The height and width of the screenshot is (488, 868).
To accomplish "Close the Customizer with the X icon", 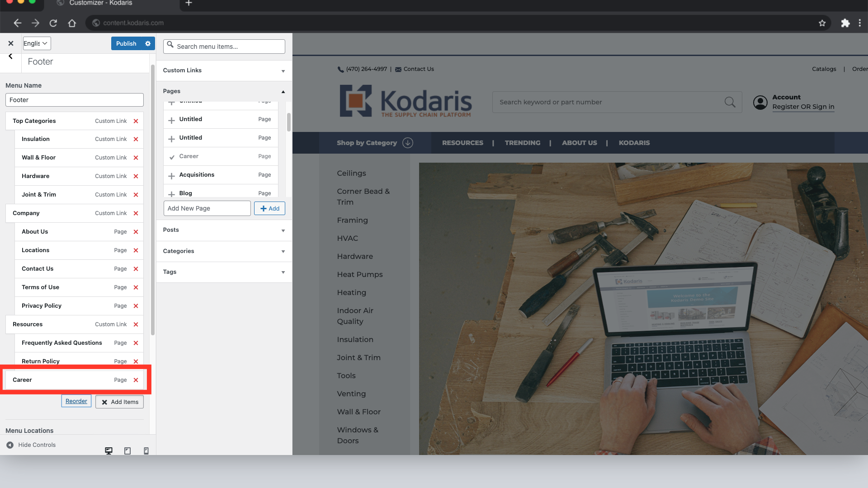I will pyautogui.click(x=11, y=43).
